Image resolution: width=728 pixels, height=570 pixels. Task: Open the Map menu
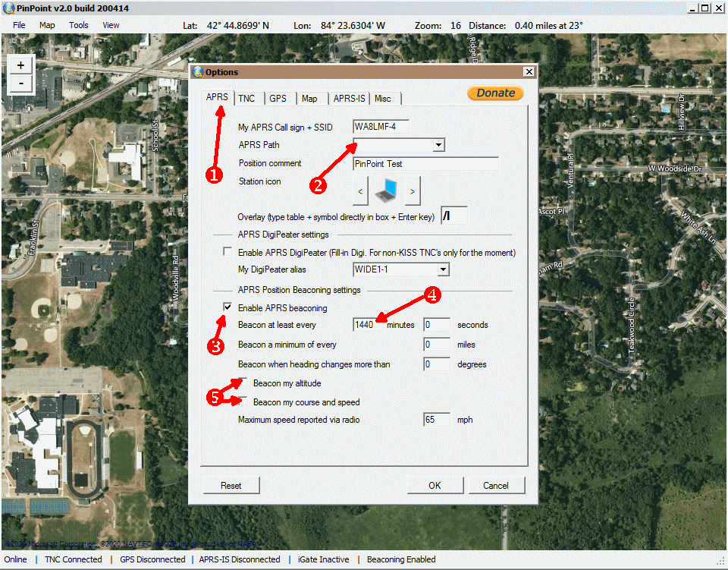click(x=47, y=25)
